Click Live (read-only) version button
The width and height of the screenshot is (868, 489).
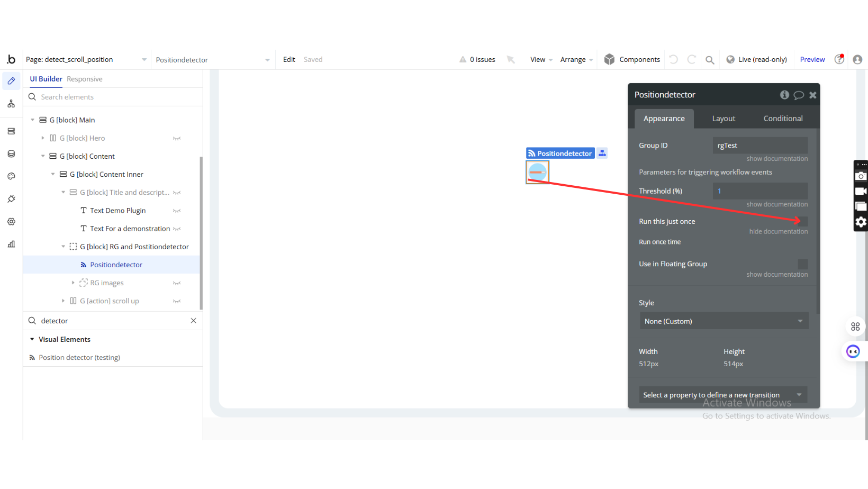click(x=756, y=59)
